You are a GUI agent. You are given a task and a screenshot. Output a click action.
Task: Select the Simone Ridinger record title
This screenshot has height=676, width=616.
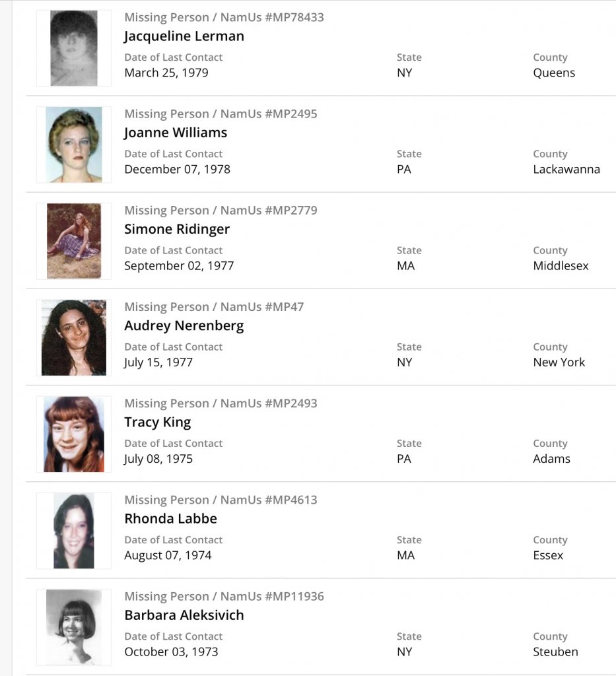(177, 229)
